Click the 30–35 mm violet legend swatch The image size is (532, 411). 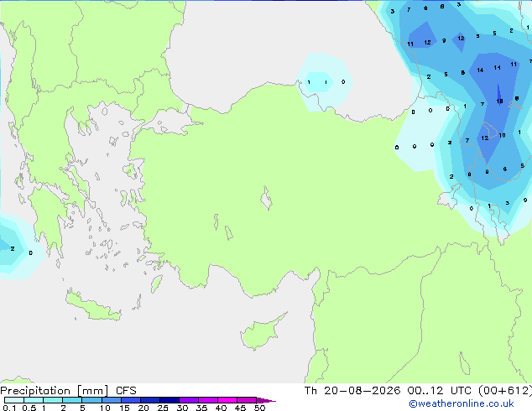[189, 400]
